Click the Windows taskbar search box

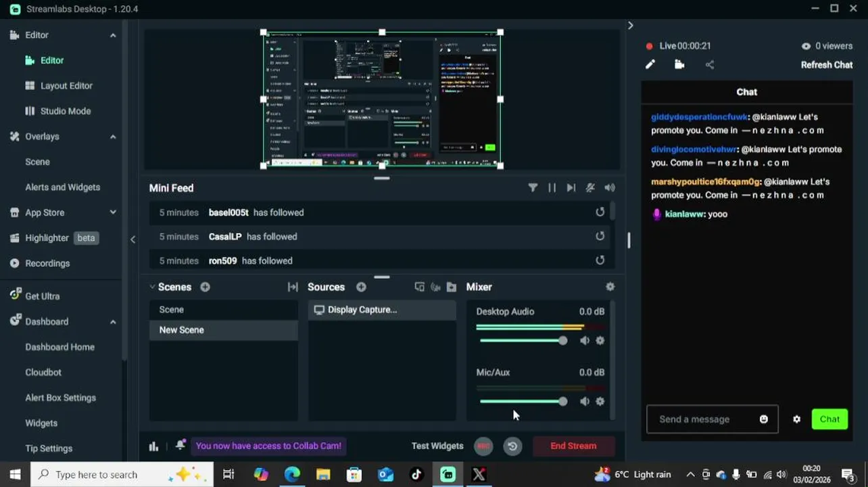tap(122, 475)
